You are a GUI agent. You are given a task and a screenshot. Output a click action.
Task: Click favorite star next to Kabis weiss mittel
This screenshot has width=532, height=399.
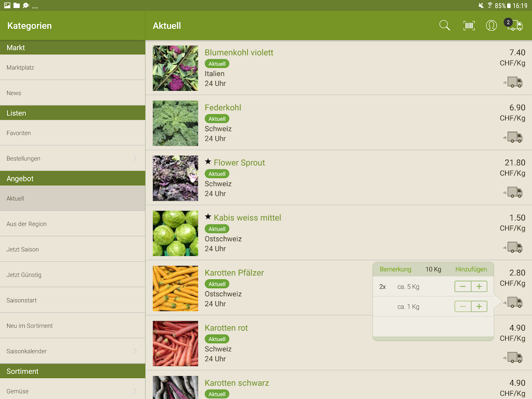(x=208, y=216)
